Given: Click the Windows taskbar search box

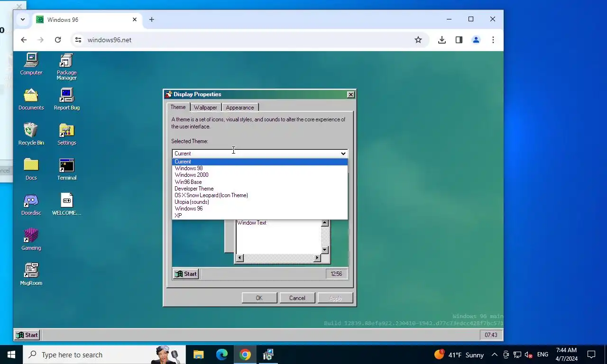Looking at the screenshot, I should [104, 355].
